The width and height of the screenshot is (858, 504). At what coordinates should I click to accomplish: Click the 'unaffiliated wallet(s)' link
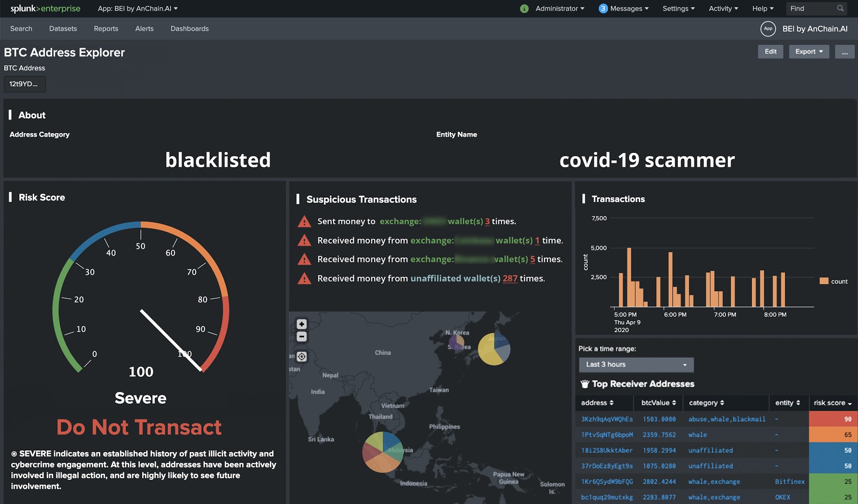(x=455, y=278)
